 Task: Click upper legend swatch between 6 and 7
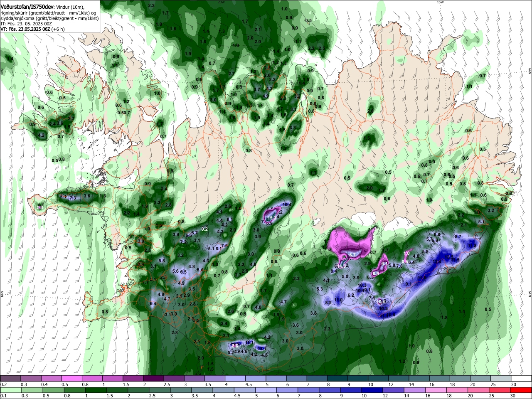[x=296, y=378]
